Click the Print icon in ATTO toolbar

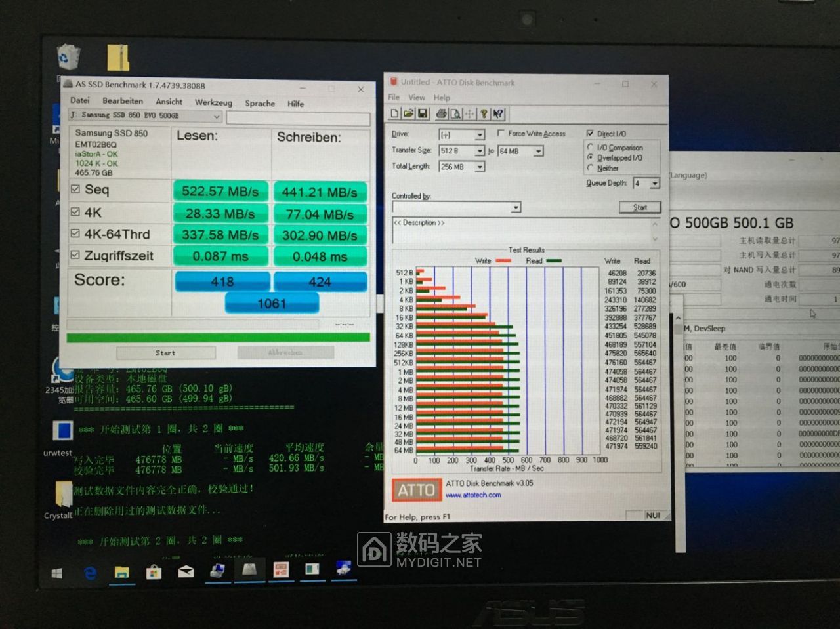click(x=442, y=113)
